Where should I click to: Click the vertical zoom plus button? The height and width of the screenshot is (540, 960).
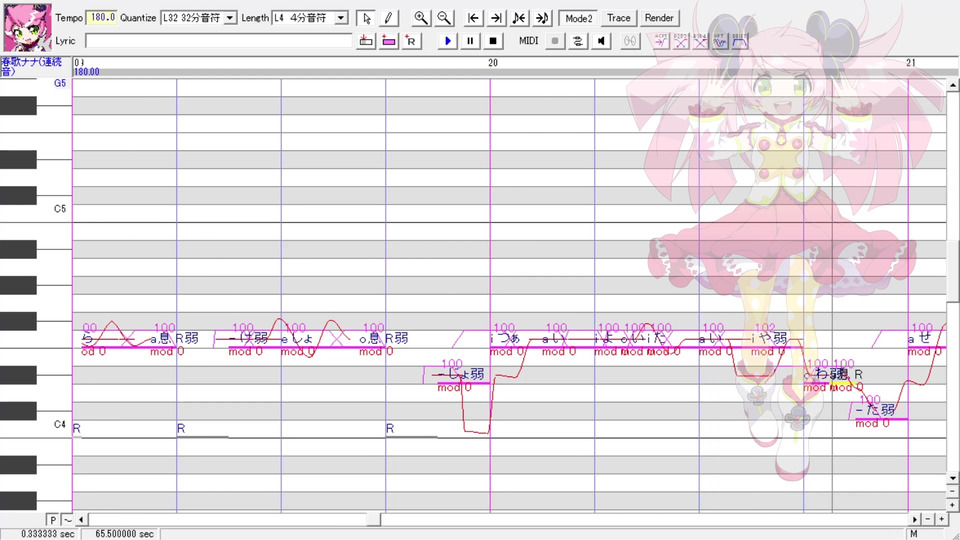point(952,504)
